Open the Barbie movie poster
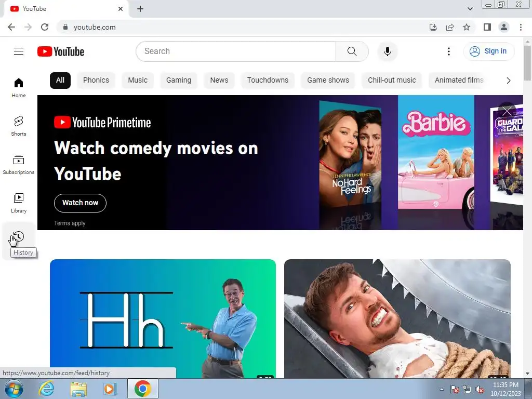 point(436,152)
